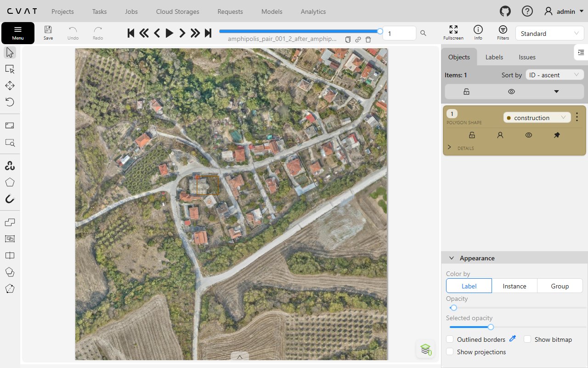
Task: Rotate the image with the rotate tool
Action: [10, 102]
